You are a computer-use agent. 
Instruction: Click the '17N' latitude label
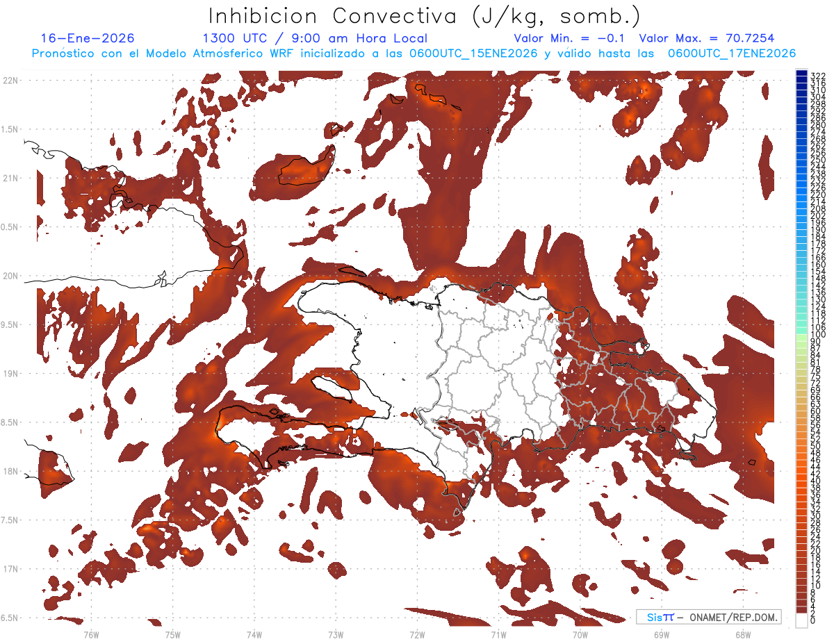tap(10, 569)
